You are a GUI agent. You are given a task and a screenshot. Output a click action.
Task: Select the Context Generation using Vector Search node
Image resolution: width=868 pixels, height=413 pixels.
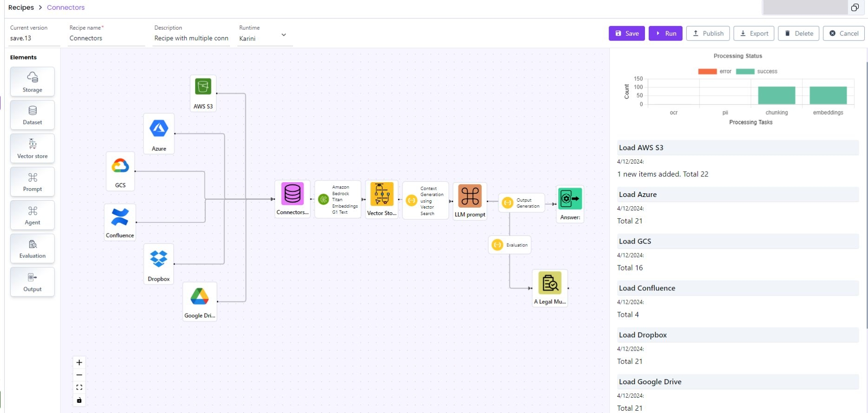tap(426, 201)
